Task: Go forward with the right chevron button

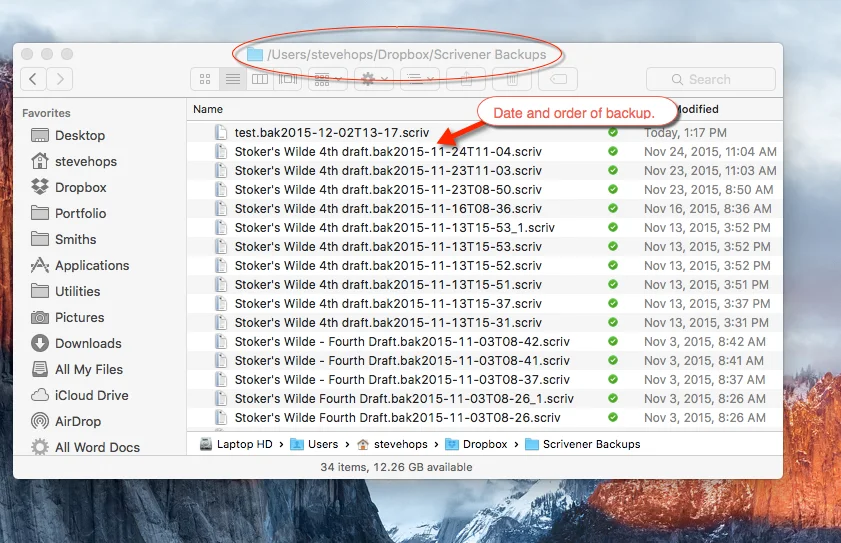Action: [x=60, y=79]
